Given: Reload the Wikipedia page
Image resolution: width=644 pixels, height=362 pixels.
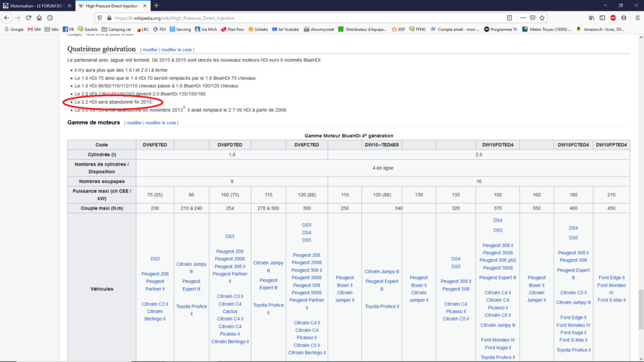Looking at the screenshot, I should click(28, 18).
